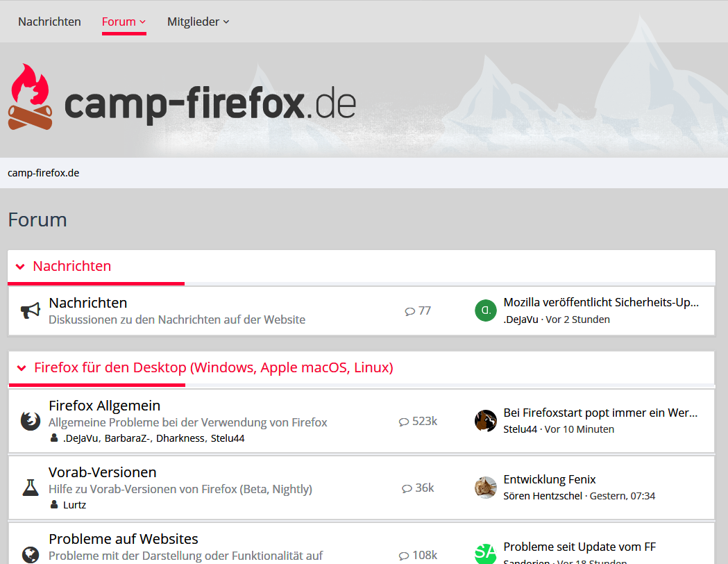Open moderator Lurtz profile
This screenshot has height=564, width=728.
[75, 504]
